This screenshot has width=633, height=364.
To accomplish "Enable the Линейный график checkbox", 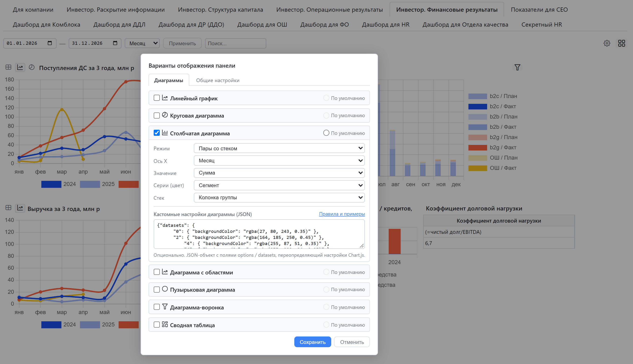I will (157, 98).
